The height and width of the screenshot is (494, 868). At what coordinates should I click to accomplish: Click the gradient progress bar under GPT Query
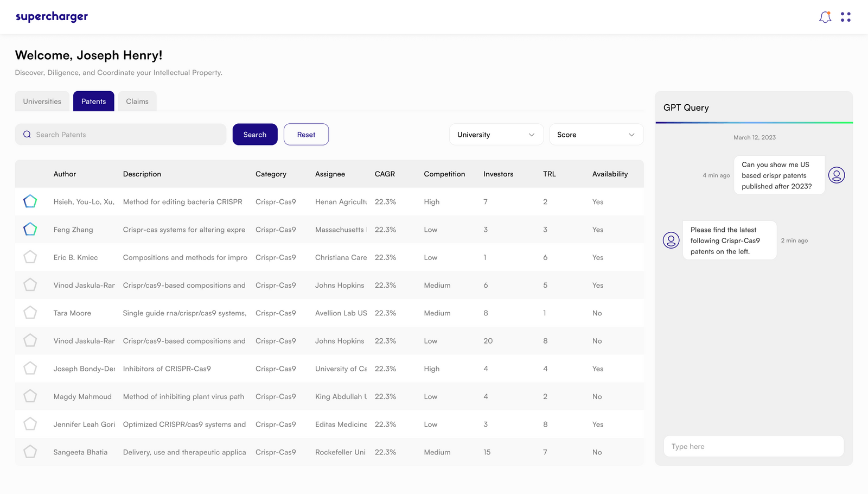[x=754, y=122]
